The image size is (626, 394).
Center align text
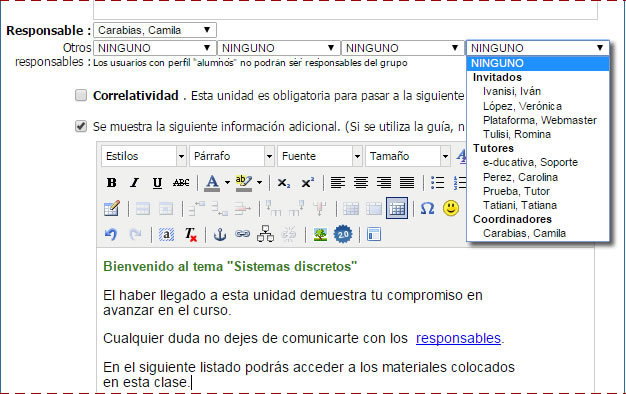tap(361, 183)
